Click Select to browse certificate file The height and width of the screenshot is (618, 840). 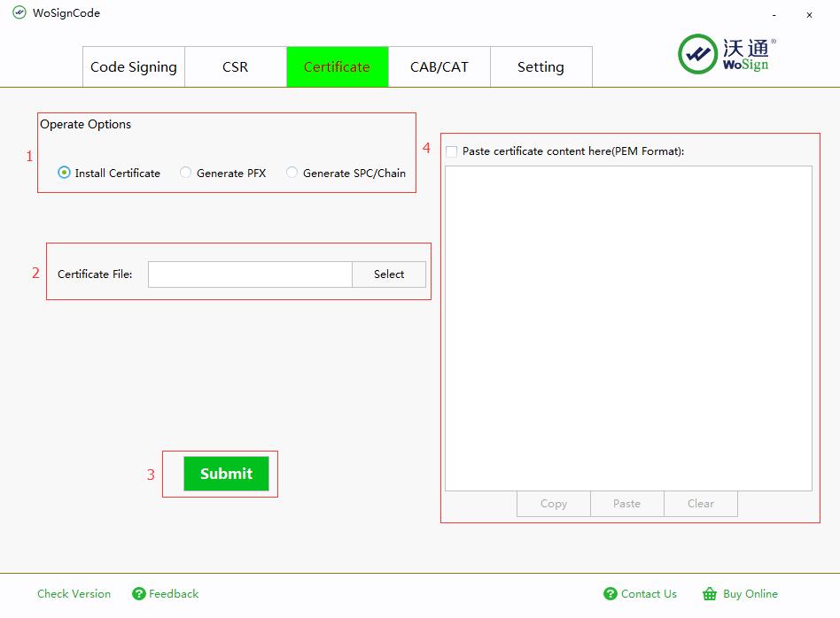click(389, 274)
